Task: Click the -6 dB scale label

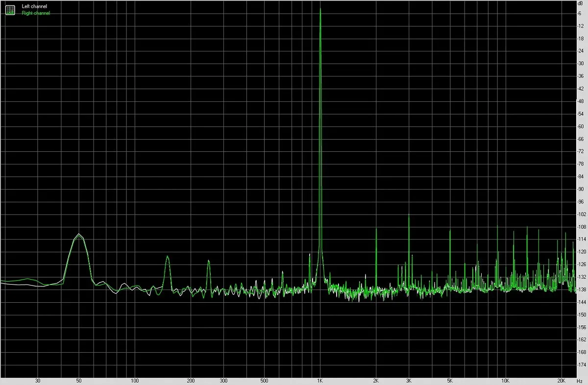Action: [580, 13]
